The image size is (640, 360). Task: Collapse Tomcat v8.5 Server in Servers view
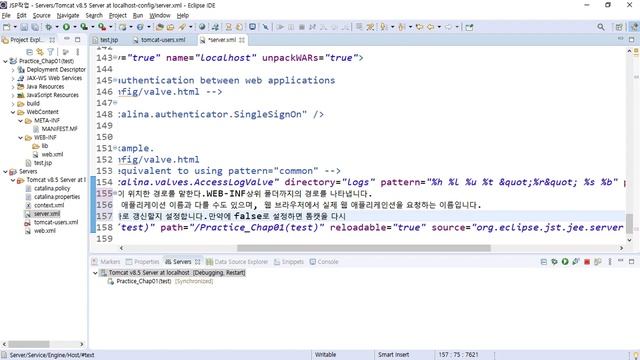pyautogui.click(x=95, y=273)
